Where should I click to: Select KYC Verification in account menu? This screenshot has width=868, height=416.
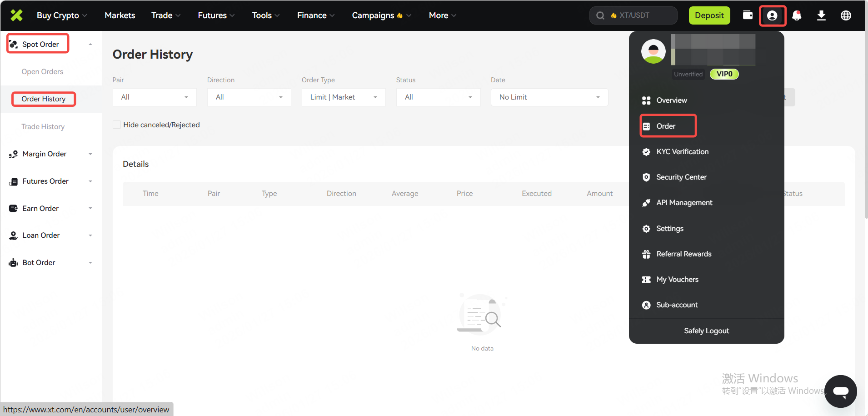pyautogui.click(x=682, y=152)
